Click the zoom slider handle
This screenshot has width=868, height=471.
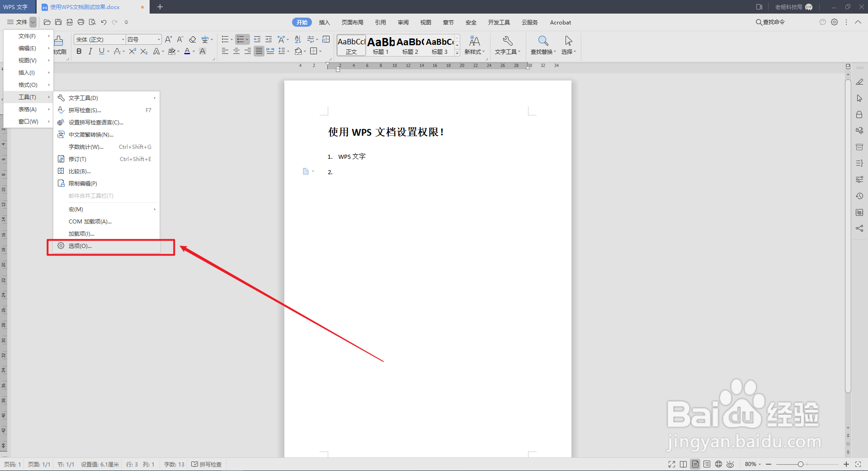(801, 464)
